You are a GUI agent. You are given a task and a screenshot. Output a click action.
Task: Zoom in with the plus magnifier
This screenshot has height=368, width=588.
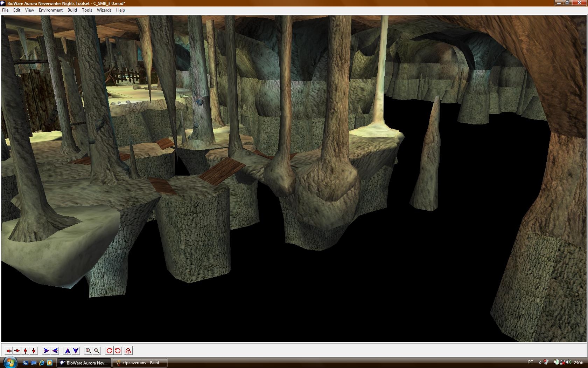coord(89,350)
